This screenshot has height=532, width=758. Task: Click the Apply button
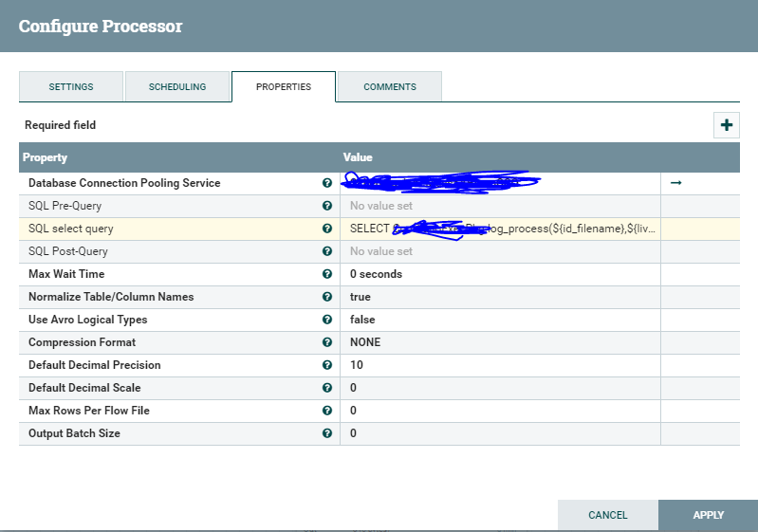point(709,515)
